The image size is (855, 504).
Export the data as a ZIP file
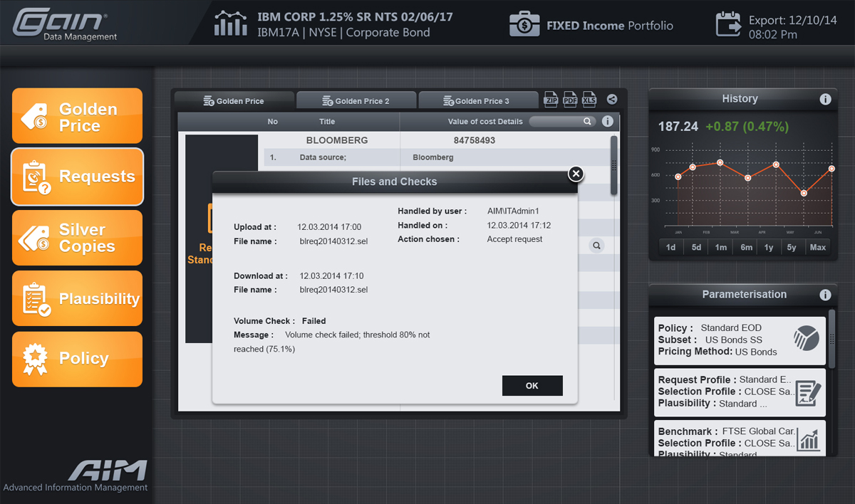(x=551, y=100)
